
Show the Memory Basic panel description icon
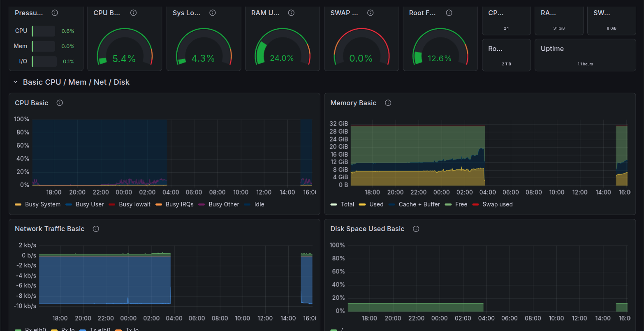[x=388, y=103]
